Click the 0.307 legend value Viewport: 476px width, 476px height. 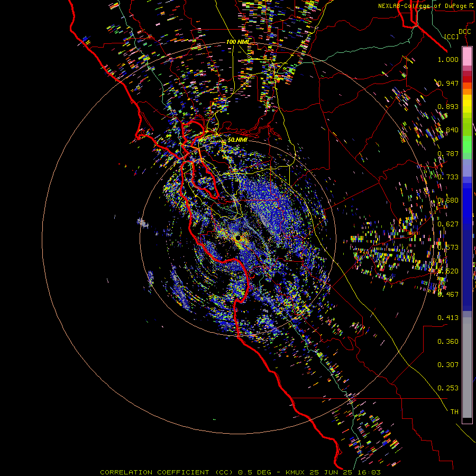coord(448,365)
